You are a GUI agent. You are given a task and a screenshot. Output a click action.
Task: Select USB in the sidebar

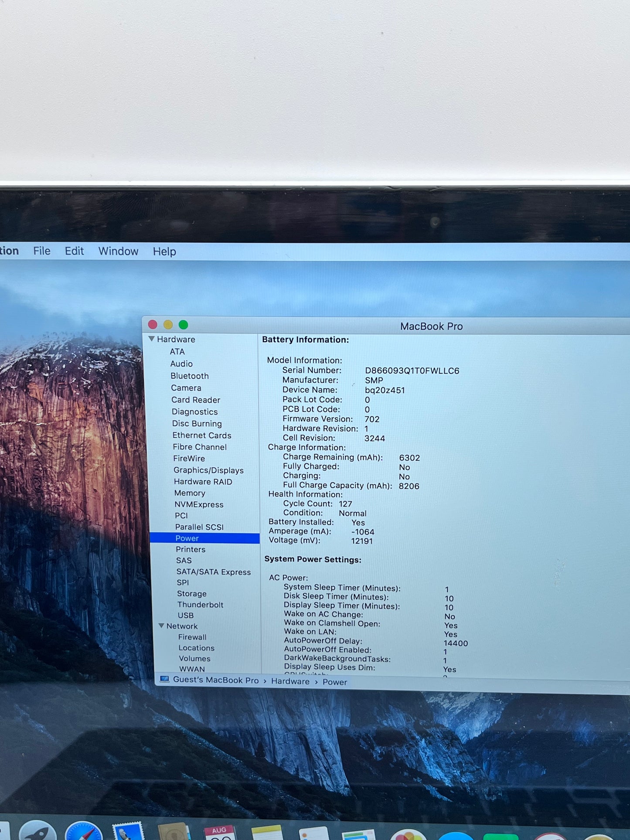coord(186,615)
